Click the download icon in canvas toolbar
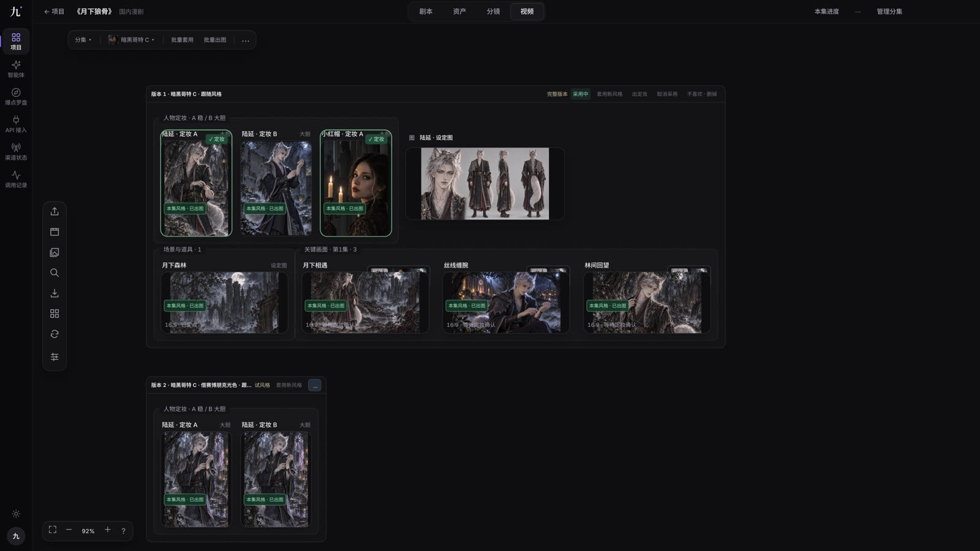 pyautogui.click(x=55, y=293)
